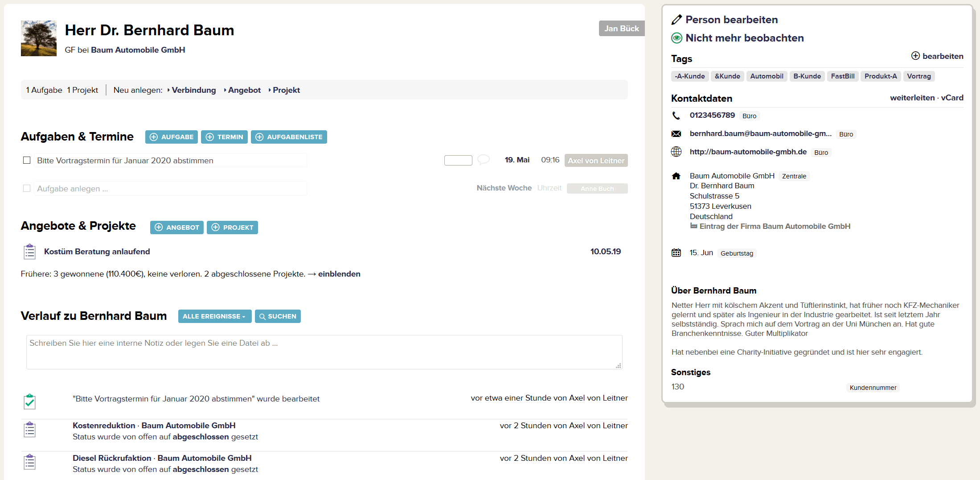
Task: Focus the internal note text field
Action: point(324,352)
